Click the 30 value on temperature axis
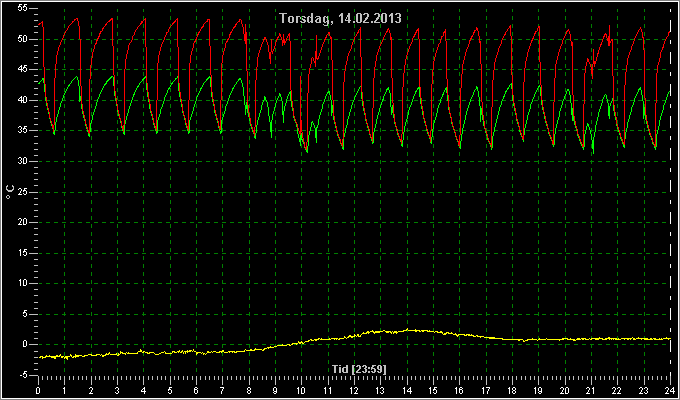This screenshot has height=400, width=680. (x=23, y=161)
